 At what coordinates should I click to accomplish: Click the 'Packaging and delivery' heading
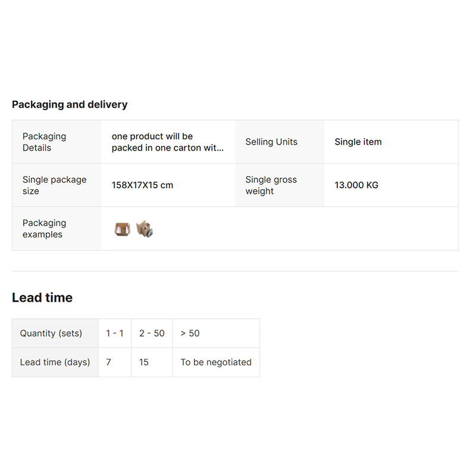[x=70, y=105]
